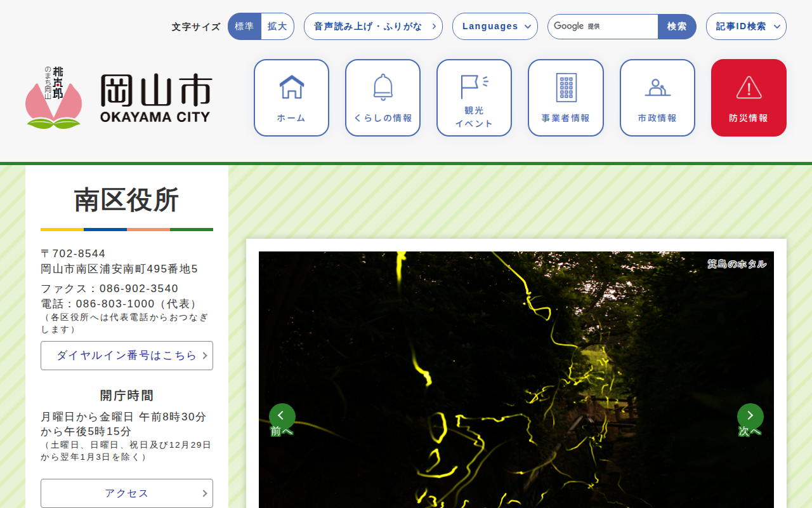Go to previous slide with left arrow
This screenshot has height=508, width=812.
tap(282, 417)
